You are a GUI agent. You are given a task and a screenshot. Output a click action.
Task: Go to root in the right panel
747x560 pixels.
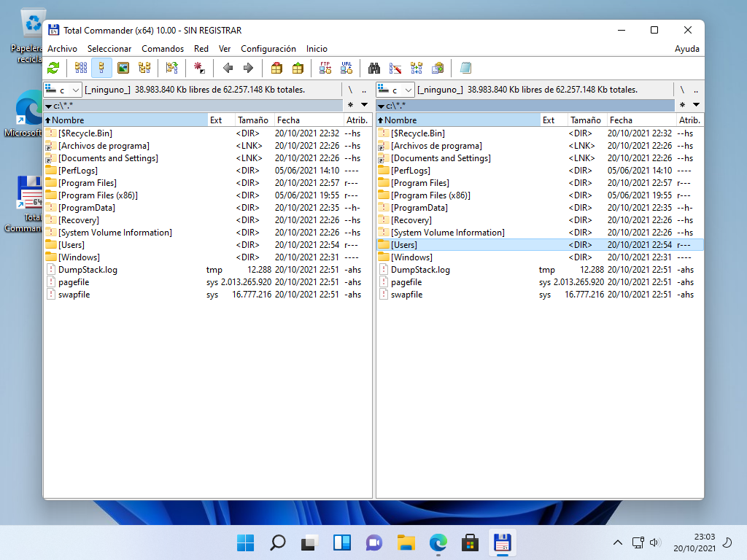coord(682,90)
